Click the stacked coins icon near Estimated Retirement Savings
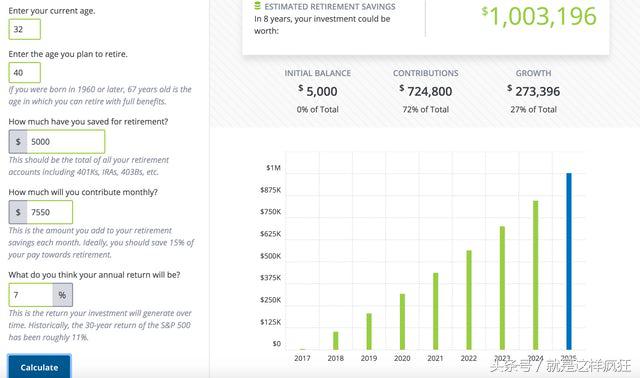Viewport: 640px width, 378px height. pyautogui.click(x=257, y=6)
